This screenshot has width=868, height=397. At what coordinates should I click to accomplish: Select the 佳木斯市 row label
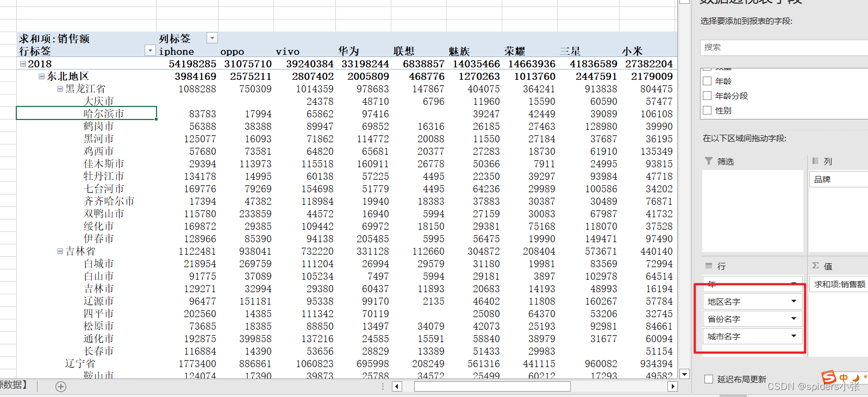104,163
